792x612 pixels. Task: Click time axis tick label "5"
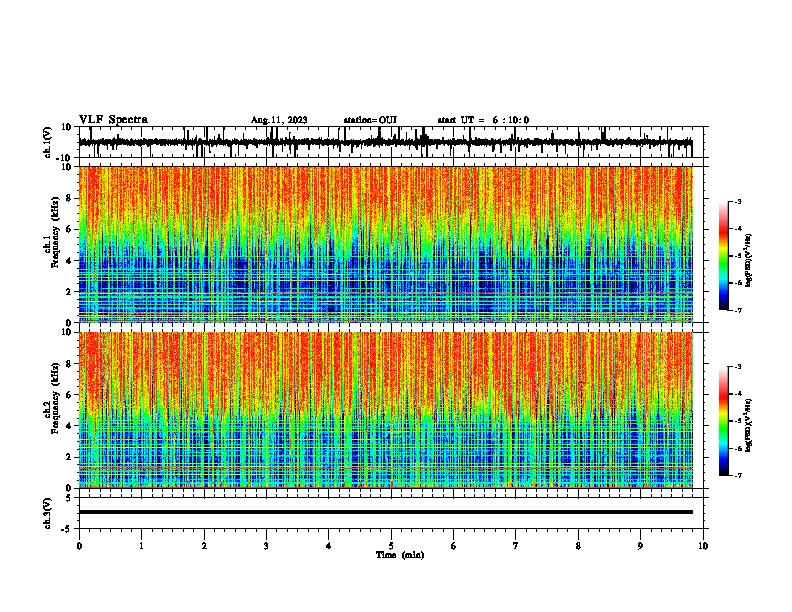click(x=391, y=546)
